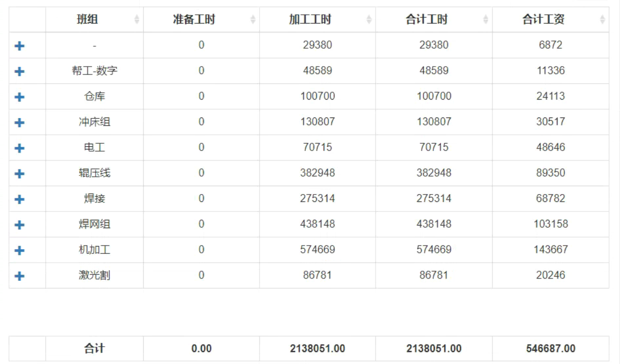Click the total wage 546687.00 cell

point(550,349)
